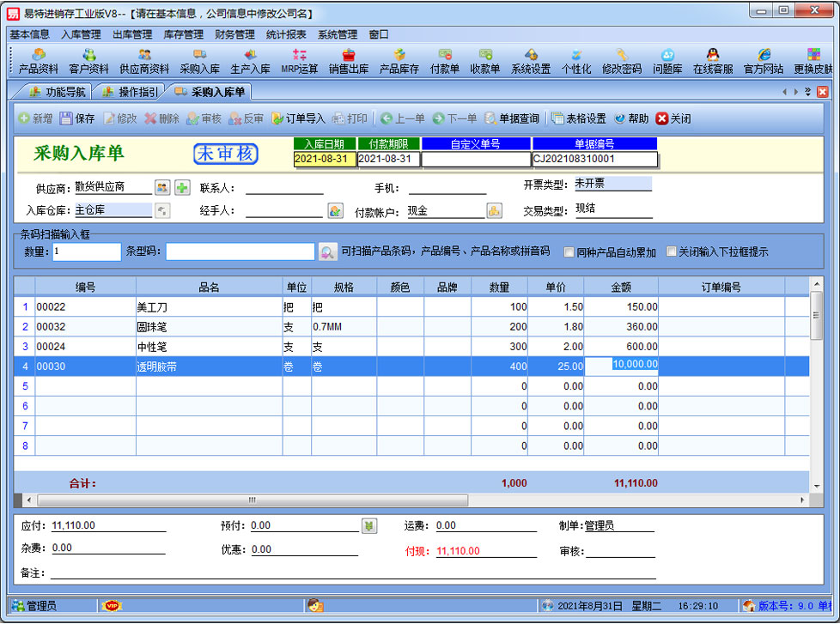The width and height of the screenshot is (840, 624).
Task: Open the 经手人 picker button
Action: coord(336,210)
